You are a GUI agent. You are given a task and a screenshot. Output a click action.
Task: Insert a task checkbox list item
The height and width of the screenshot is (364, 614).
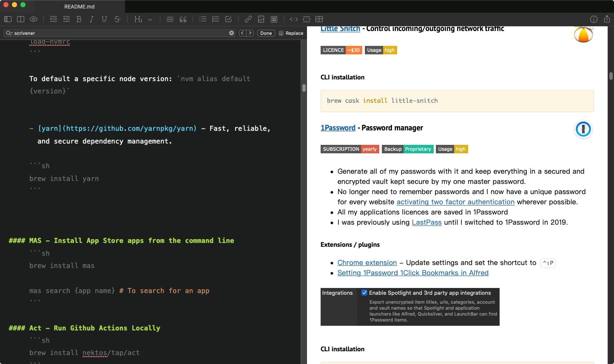228,19
